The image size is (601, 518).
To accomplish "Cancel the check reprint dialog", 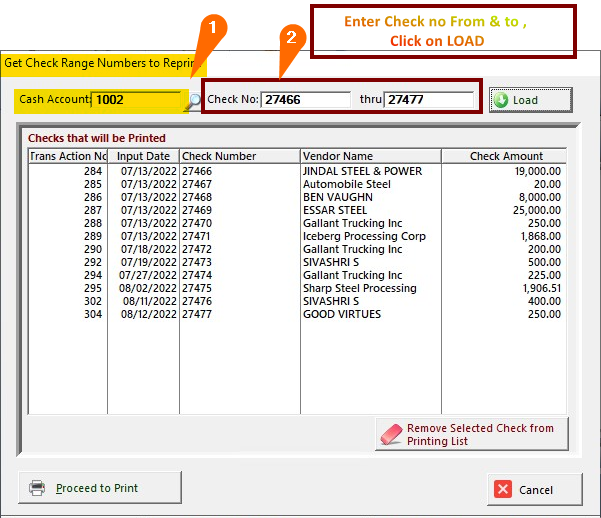I will coord(534,489).
